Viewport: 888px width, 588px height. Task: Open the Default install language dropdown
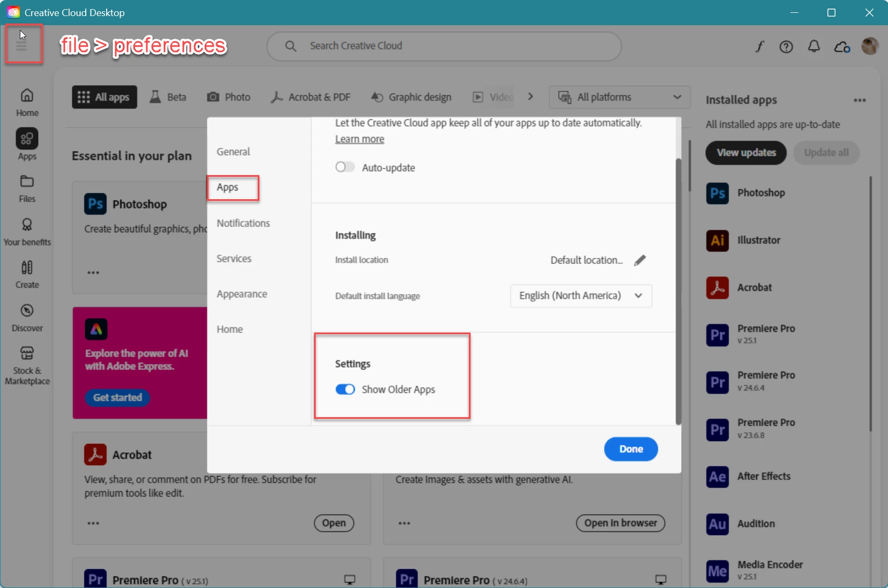[581, 296]
